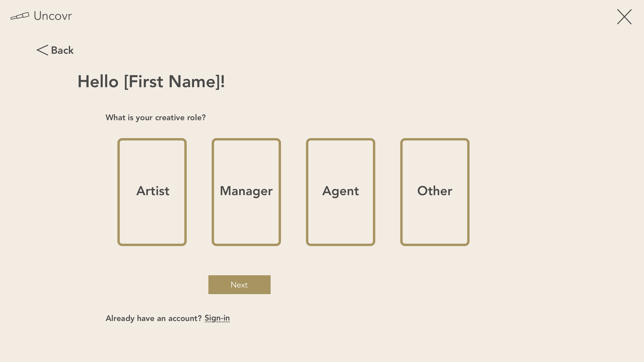Open the Sign-in link

click(217, 318)
